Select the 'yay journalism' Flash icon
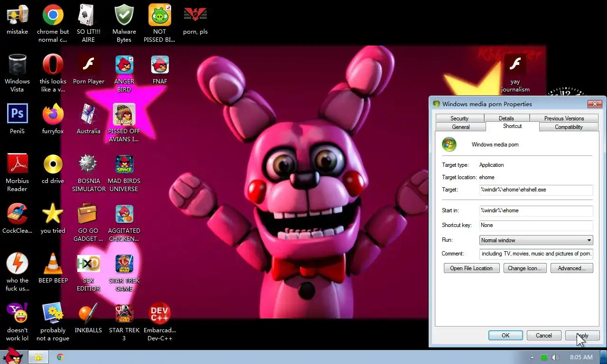Viewport: 607px width, 364px height. 515,73
